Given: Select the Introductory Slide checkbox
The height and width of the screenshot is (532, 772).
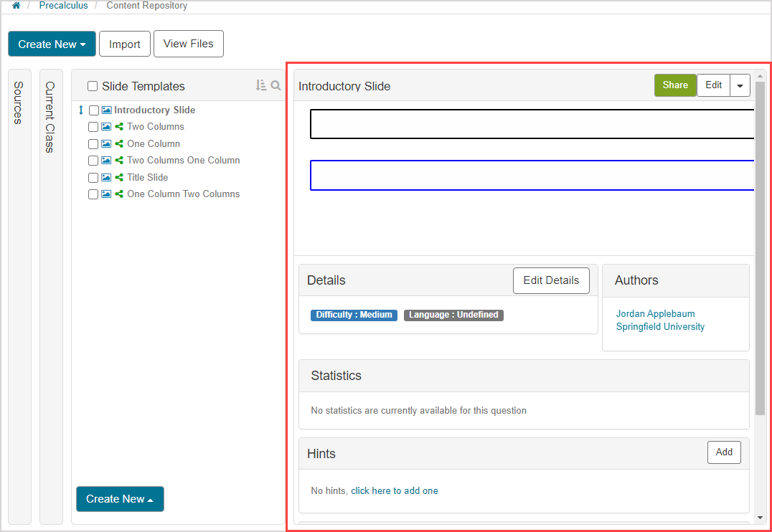Looking at the screenshot, I should [x=94, y=110].
